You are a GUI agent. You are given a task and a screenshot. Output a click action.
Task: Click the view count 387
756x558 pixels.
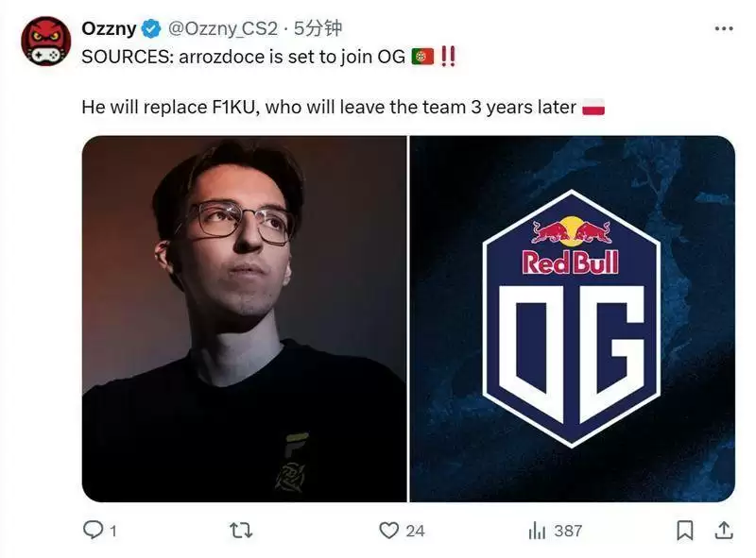click(569, 531)
